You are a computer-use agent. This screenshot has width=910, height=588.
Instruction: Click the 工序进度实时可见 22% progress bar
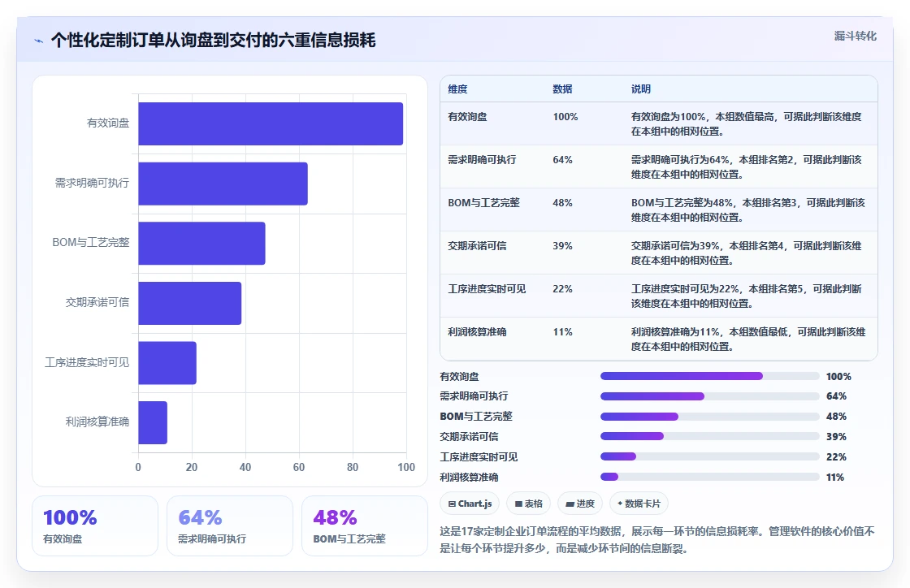(710, 456)
